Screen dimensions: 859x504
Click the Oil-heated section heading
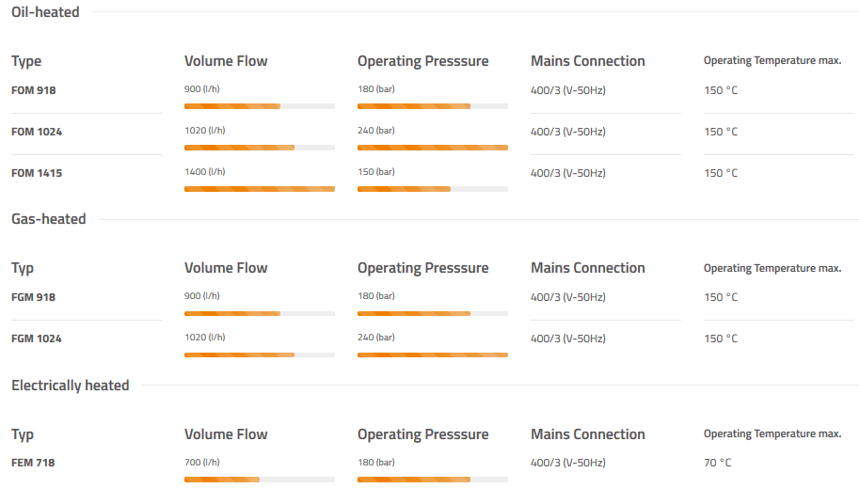(45, 12)
